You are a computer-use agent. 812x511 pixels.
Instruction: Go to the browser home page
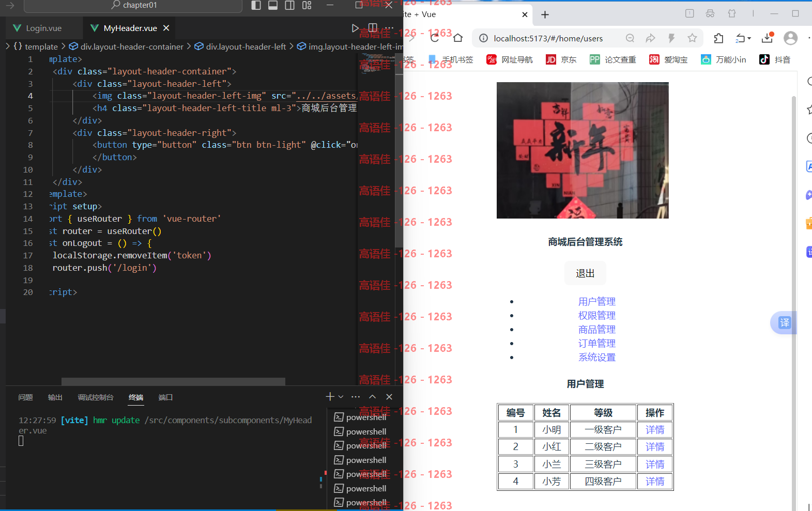[x=458, y=38]
